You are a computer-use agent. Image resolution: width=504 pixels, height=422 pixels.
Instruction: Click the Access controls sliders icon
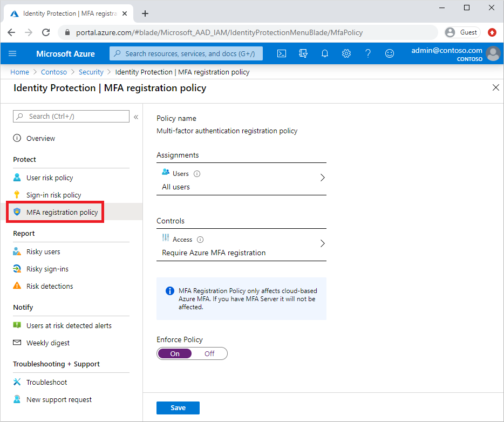coord(166,237)
